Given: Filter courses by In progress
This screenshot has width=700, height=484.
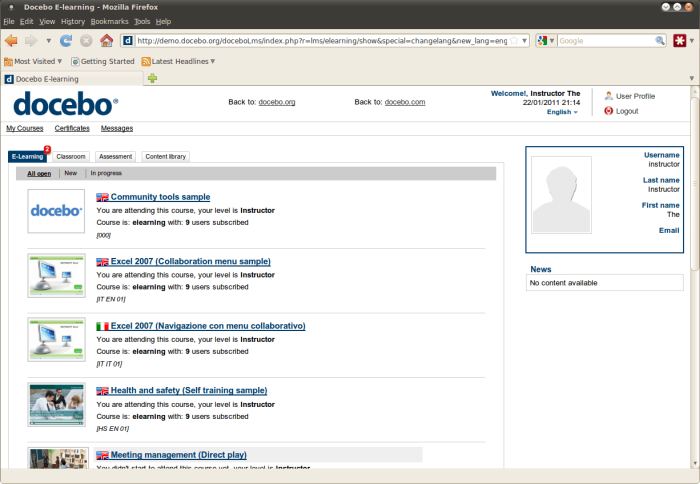Looking at the screenshot, I should tap(106, 173).
